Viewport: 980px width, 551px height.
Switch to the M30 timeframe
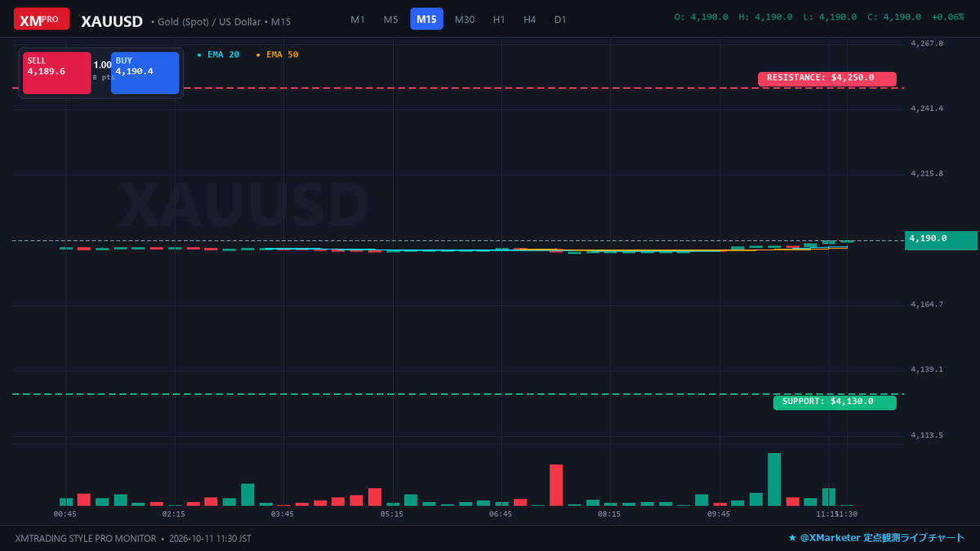tap(465, 19)
